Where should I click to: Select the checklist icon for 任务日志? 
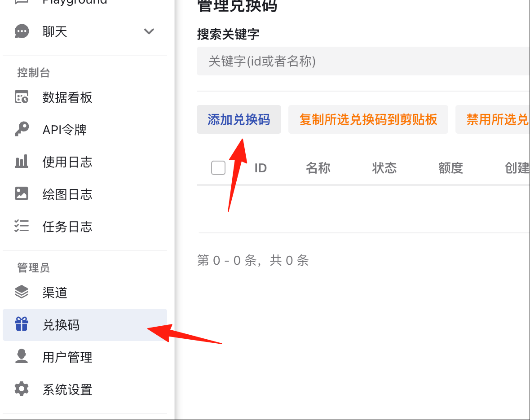22,226
